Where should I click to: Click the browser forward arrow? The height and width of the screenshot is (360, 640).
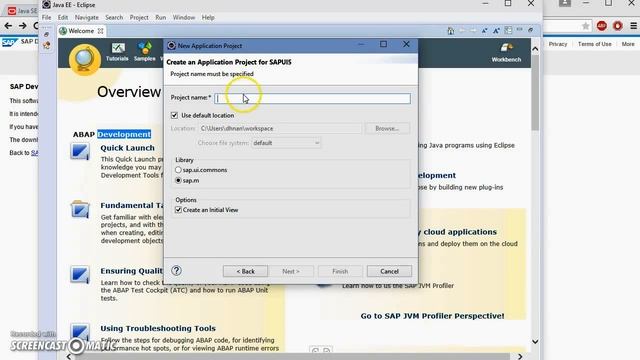(22, 26)
